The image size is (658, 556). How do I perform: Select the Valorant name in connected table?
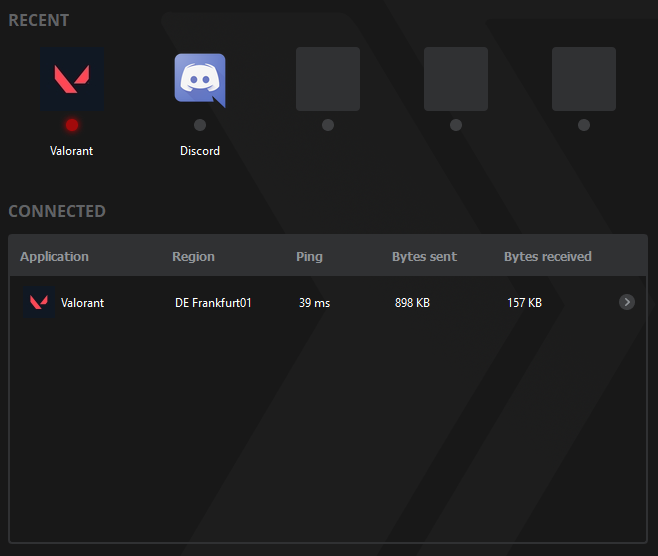click(x=82, y=303)
